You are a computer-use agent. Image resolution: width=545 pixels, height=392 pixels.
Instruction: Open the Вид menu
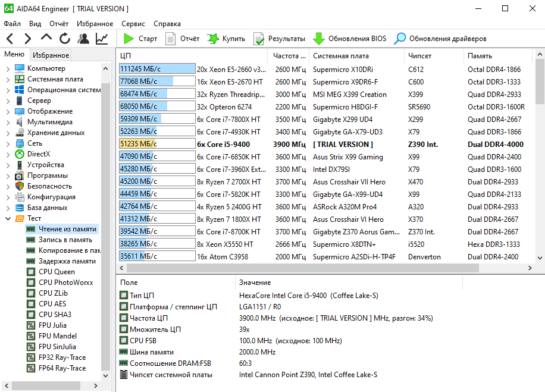[x=35, y=24]
